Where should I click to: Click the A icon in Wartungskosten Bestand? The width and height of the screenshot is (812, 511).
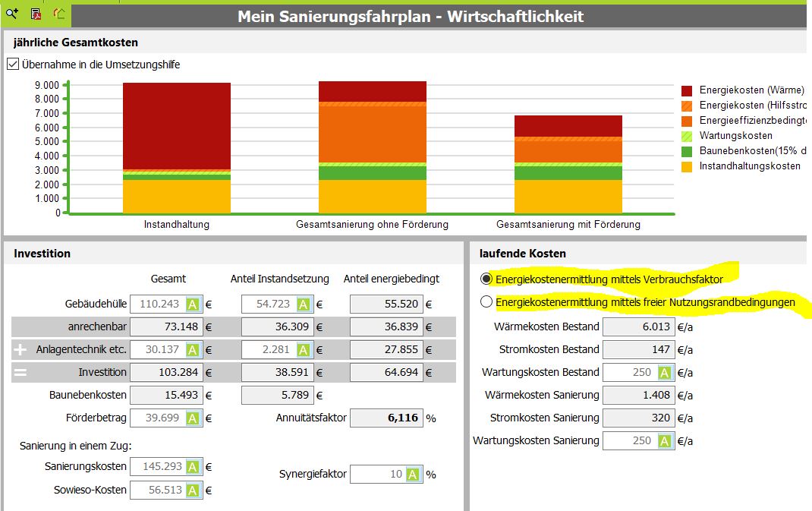coord(665,373)
